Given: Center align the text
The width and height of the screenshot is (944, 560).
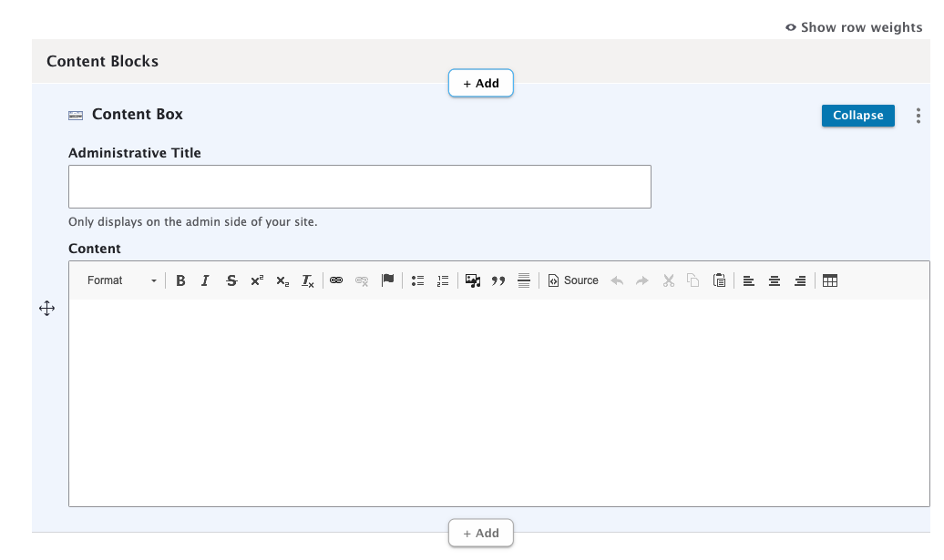Looking at the screenshot, I should (x=775, y=280).
